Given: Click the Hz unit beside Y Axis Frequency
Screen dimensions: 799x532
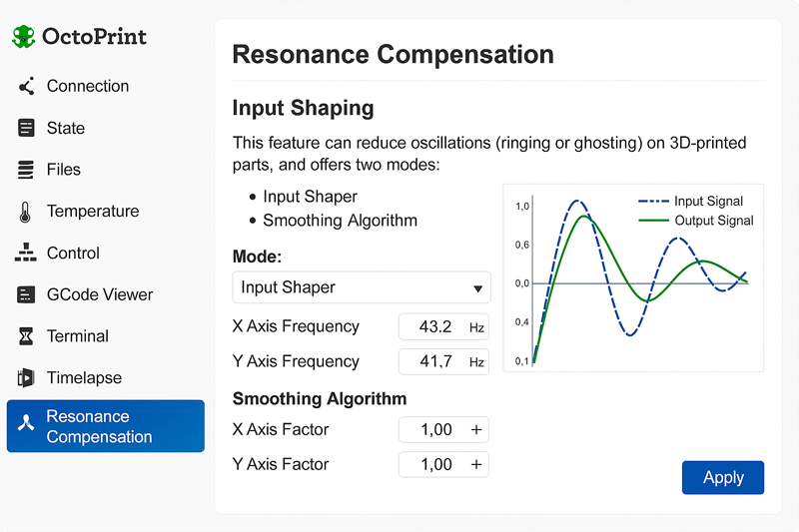Looking at the screenshot, I should 476,362.
